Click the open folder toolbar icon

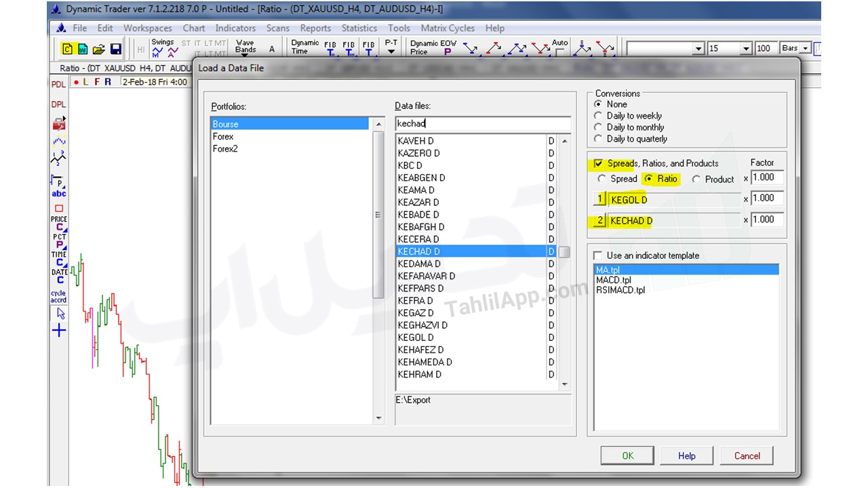(x=99, y=49)
